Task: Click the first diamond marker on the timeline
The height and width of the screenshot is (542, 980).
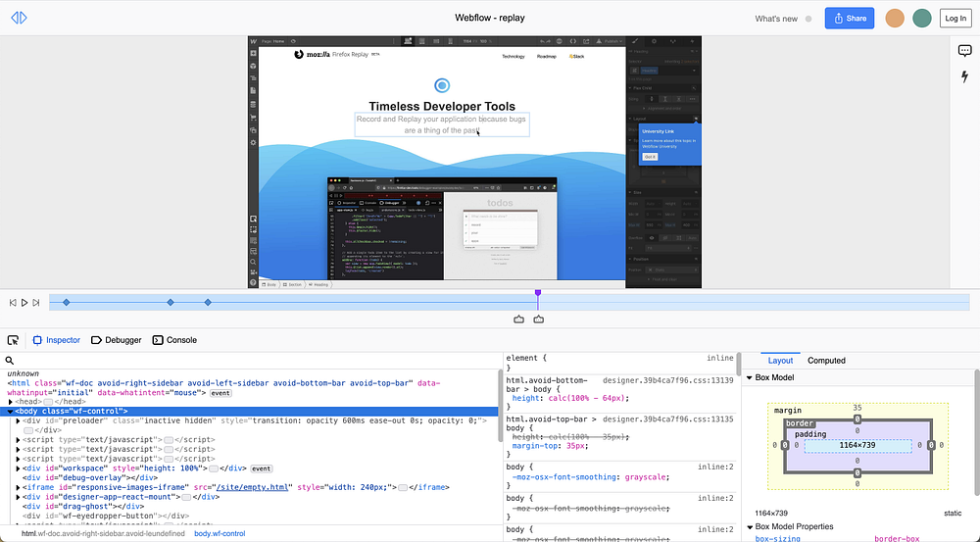Action: pos(67,302)
